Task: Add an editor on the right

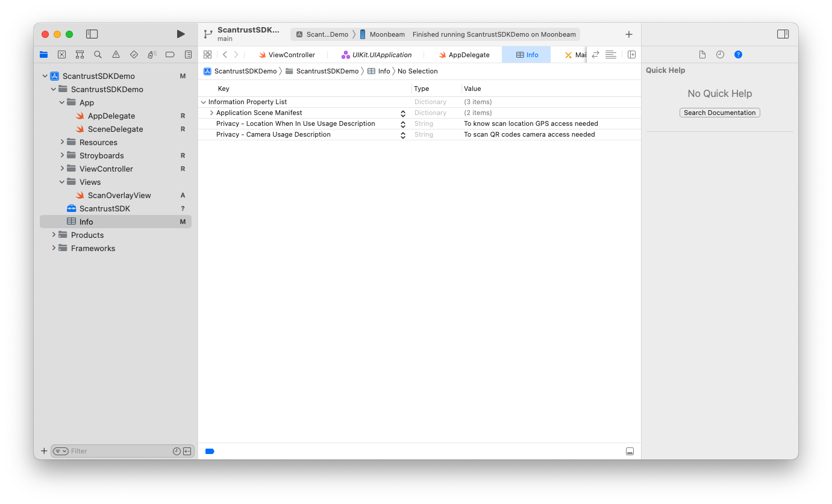Action: click(x=631, y=55)
